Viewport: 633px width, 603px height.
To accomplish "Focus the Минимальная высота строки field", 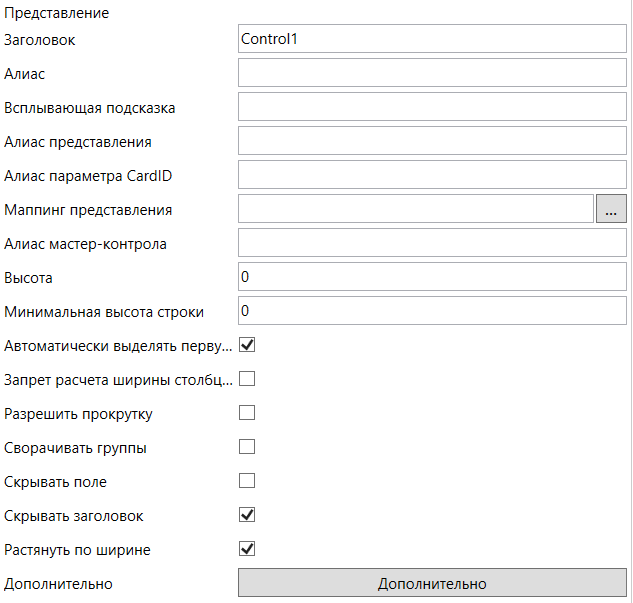I will point(432,311).
